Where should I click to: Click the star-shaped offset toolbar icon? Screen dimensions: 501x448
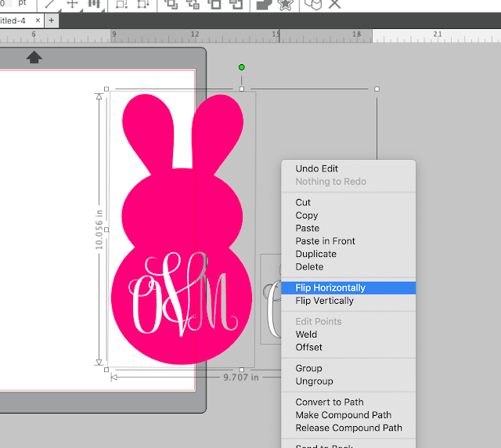pos(285,5)
